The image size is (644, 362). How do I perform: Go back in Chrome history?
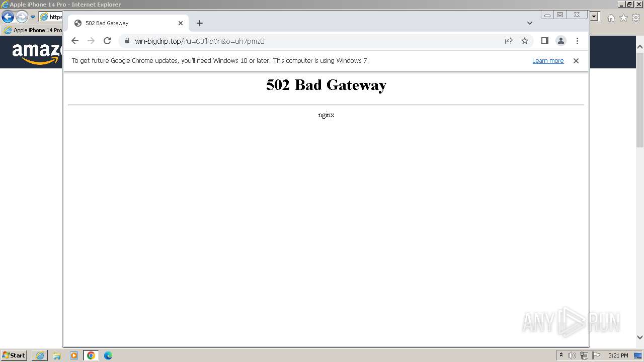pos(75,41)
